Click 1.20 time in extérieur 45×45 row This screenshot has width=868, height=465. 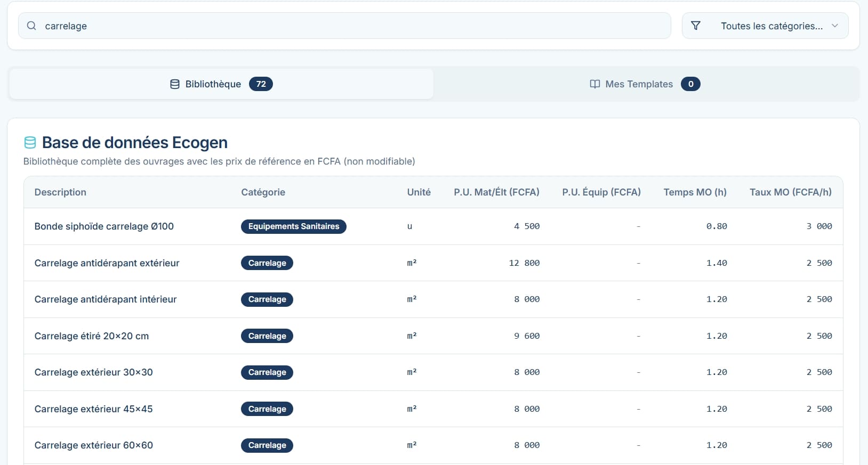click(717, 409)
